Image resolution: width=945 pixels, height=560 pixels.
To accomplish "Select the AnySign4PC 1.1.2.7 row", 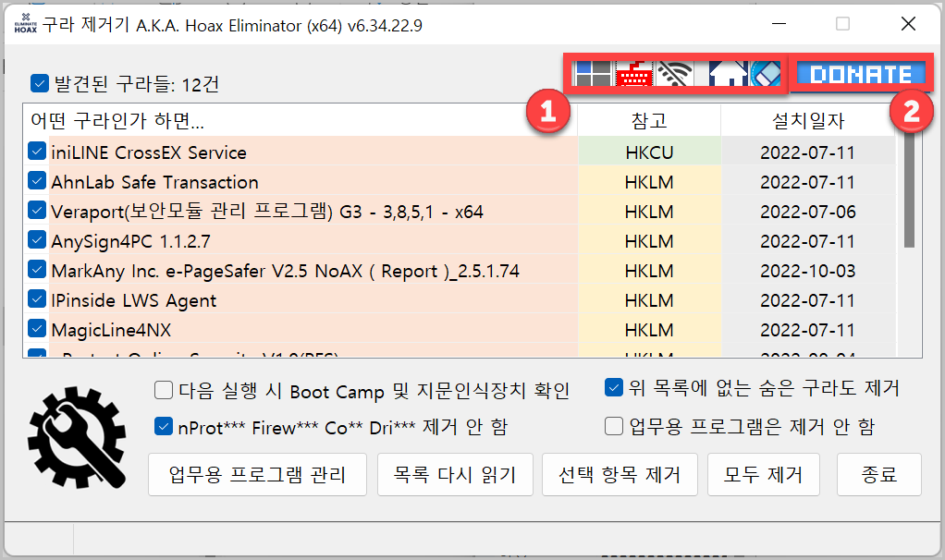I will pyautogui.click(x=460, y=240).
